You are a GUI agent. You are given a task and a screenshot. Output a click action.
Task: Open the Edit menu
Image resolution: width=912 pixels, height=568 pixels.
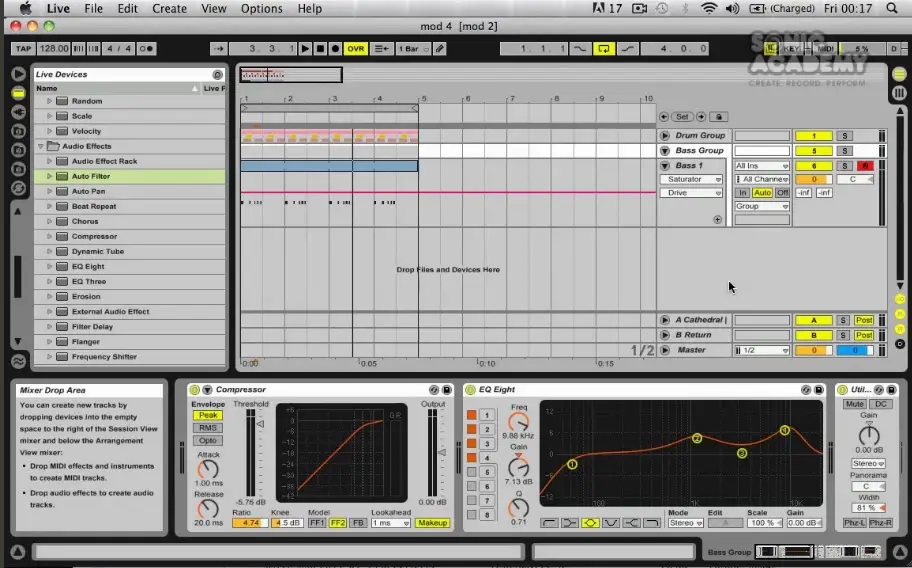[x=127, y=9]
